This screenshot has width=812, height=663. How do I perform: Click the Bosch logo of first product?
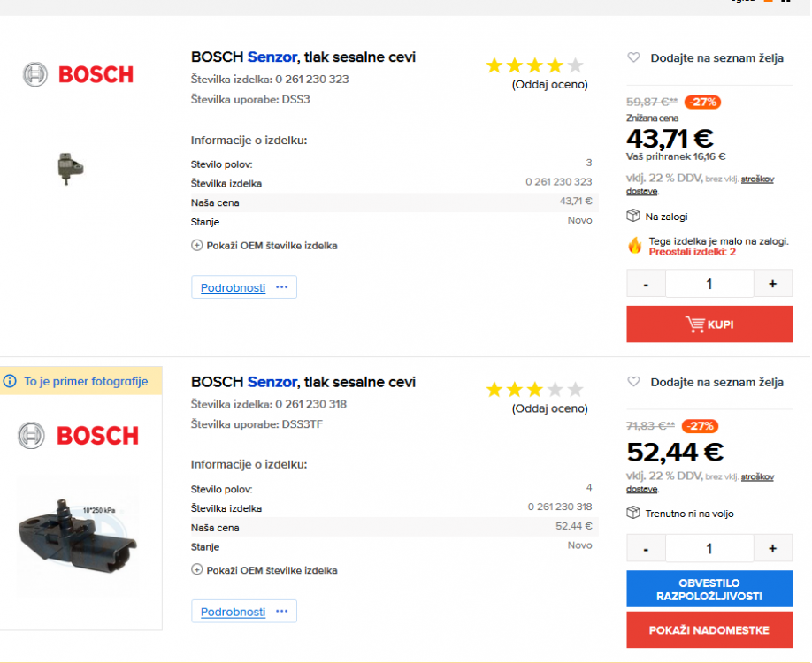coord(78,74)
